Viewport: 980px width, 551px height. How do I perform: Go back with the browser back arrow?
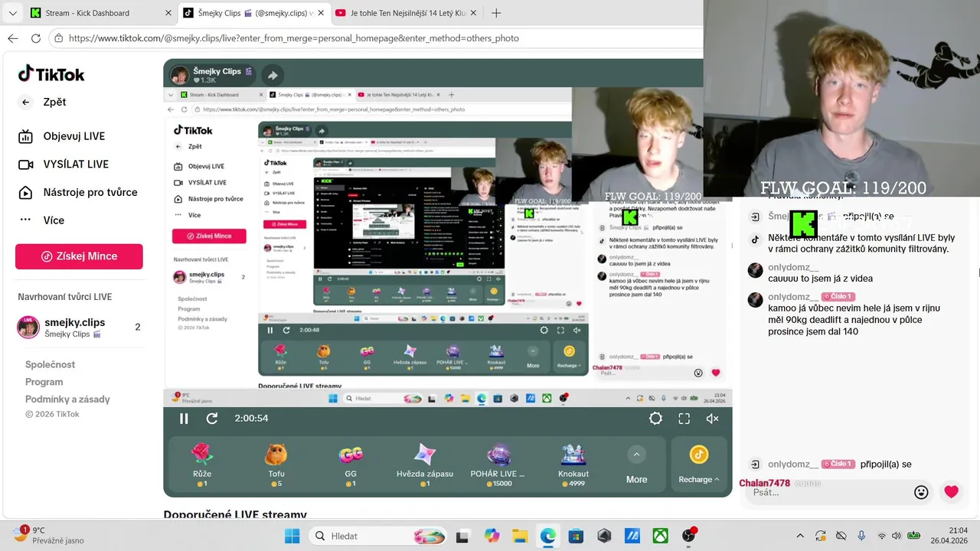tap(12, 38)
